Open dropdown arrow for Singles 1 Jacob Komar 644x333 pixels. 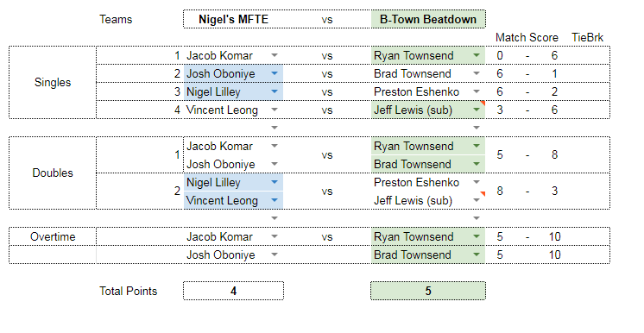[275, 55]
